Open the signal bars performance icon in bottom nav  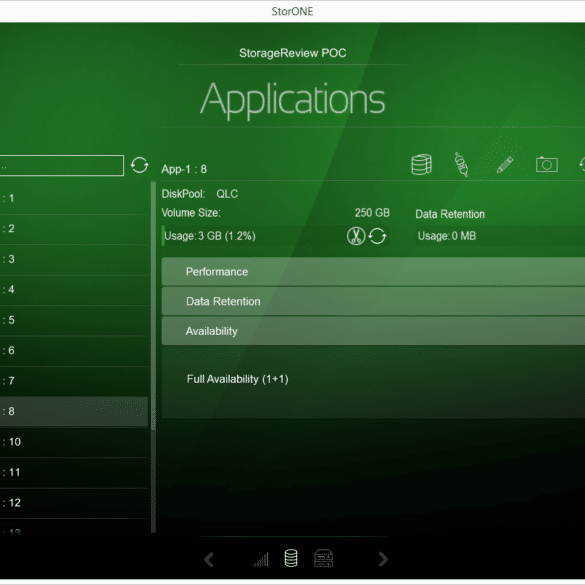coord(260,560)
